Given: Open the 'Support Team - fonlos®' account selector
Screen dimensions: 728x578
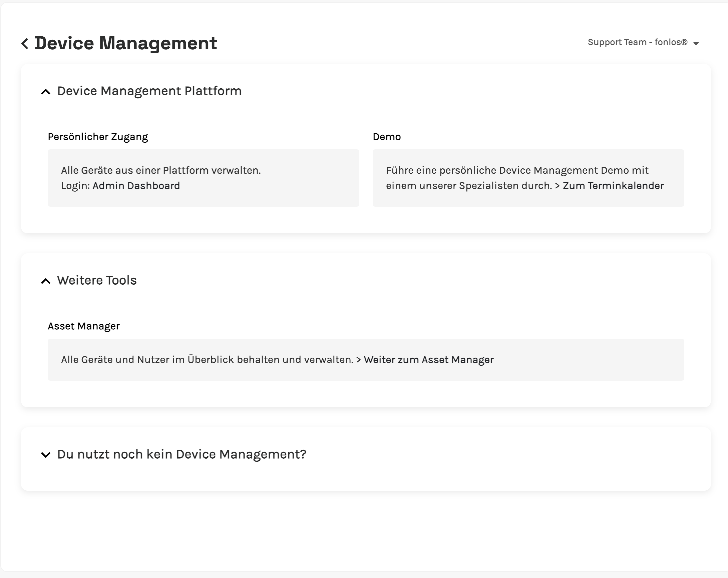Looking at the screenshot, I should tap(637, 42).
